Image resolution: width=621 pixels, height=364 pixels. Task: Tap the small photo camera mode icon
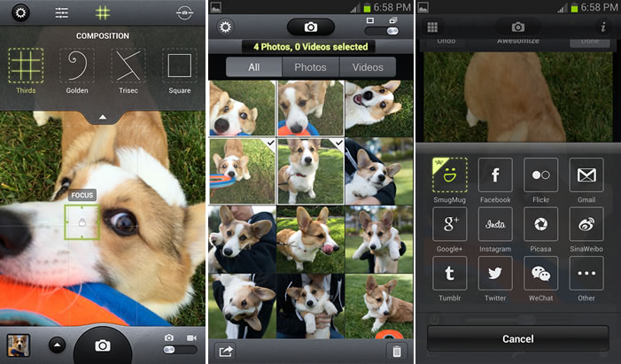(x=169, y=337)
